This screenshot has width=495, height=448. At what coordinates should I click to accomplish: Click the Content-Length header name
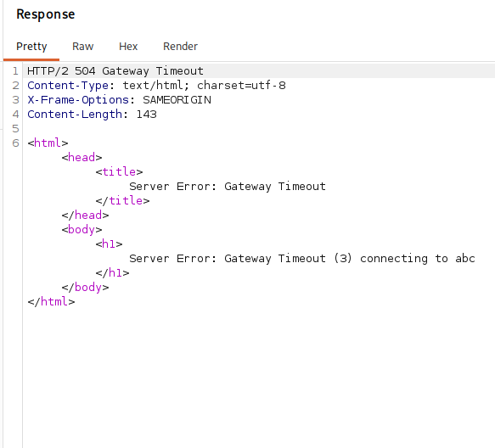pyautogui.click(x=75, y=115)
